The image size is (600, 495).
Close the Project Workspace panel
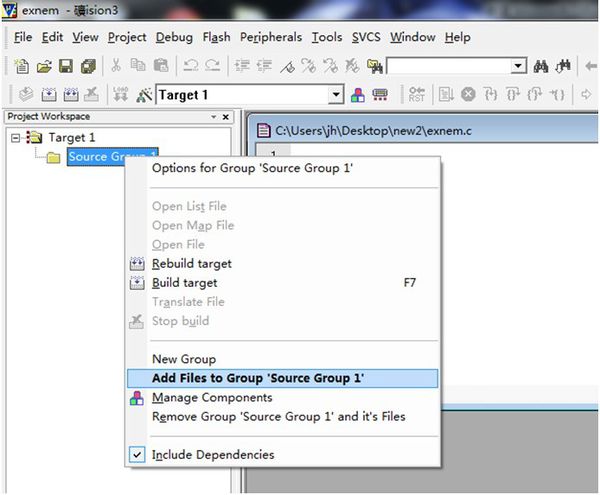click(226, 117)
